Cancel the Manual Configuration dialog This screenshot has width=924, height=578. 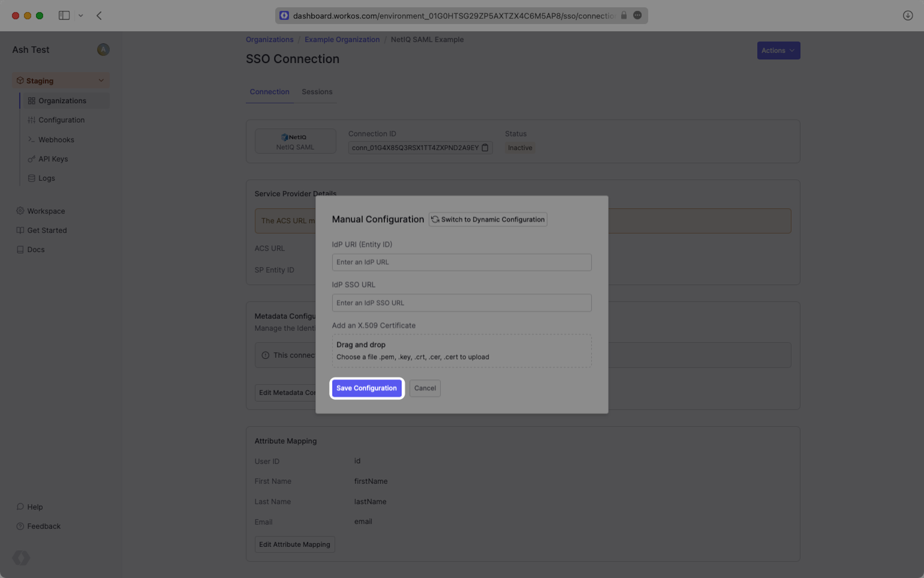[424, 388]
